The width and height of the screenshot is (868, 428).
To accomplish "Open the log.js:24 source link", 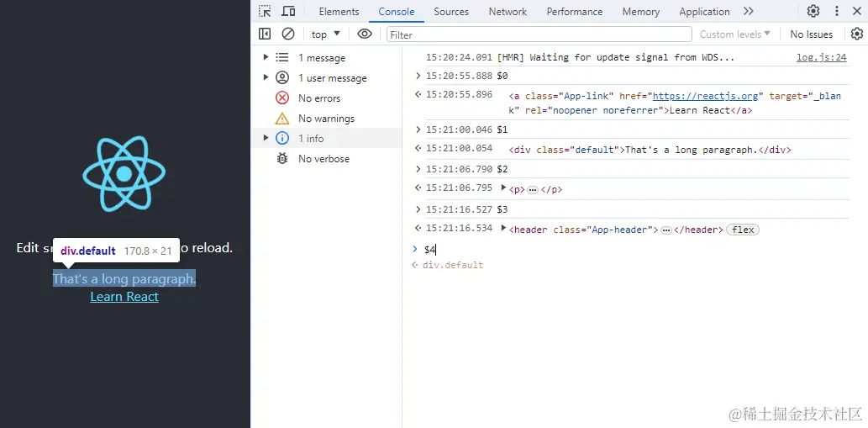I will point(821,58).
